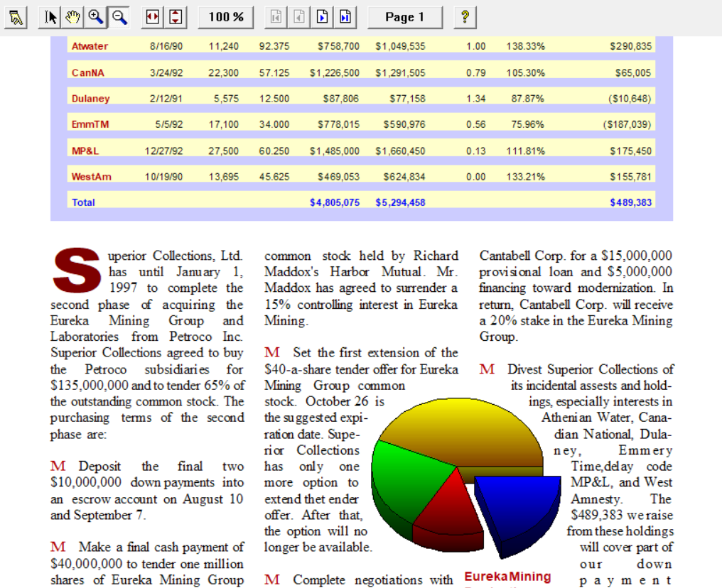Click the red M bullet before Set

point(272,352)
